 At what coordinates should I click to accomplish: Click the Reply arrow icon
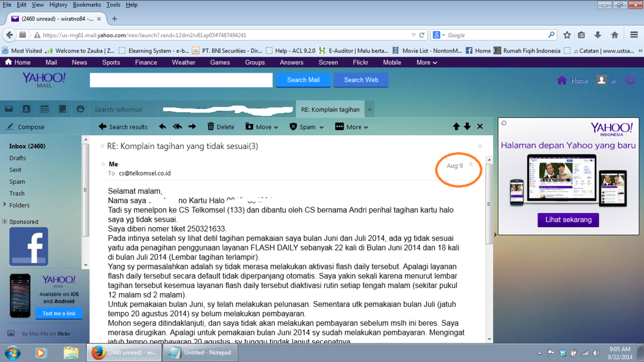pyautogui.click(x=163, y=127)
